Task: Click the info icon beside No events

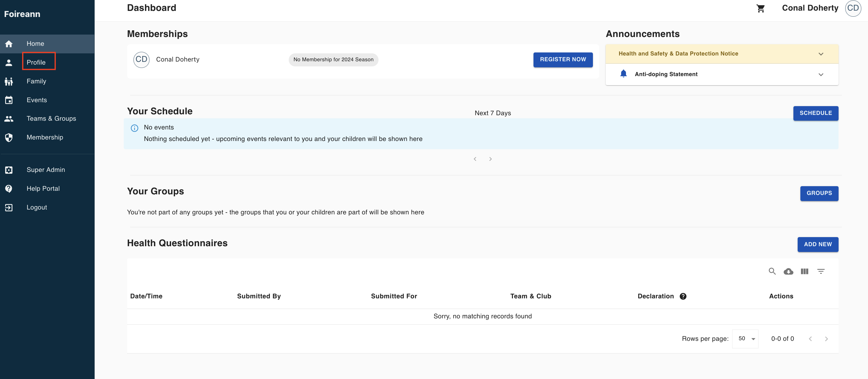Action: [134, 128]
